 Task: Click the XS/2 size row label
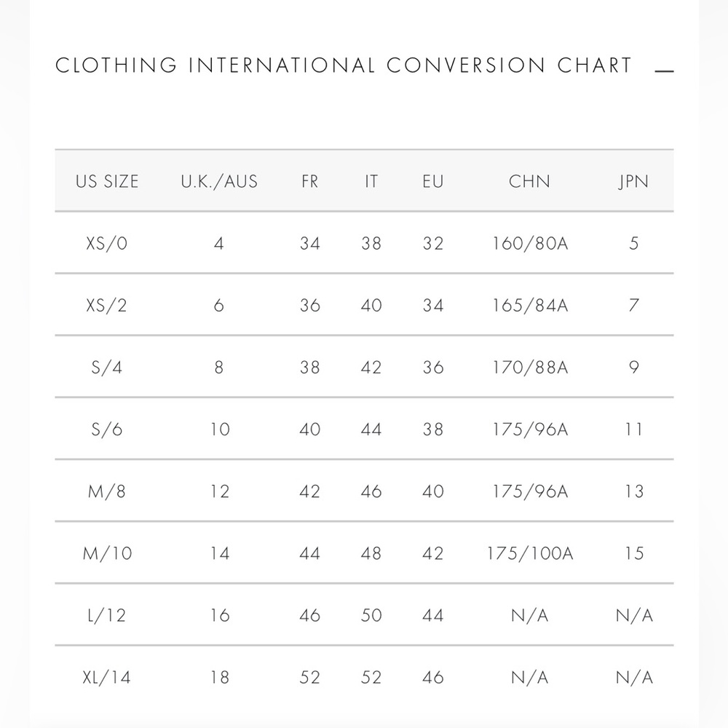tap(106, 306)
